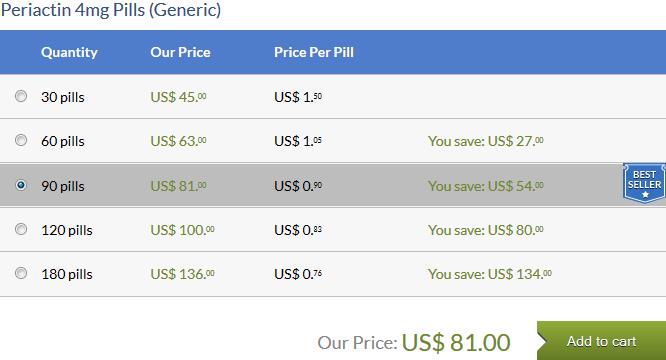Select the 60 pills radio button

(21, 140)
